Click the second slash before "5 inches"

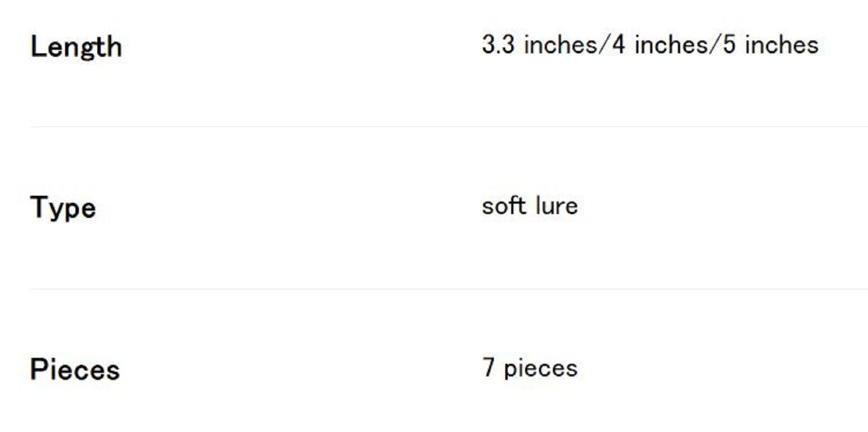[714, 45]
